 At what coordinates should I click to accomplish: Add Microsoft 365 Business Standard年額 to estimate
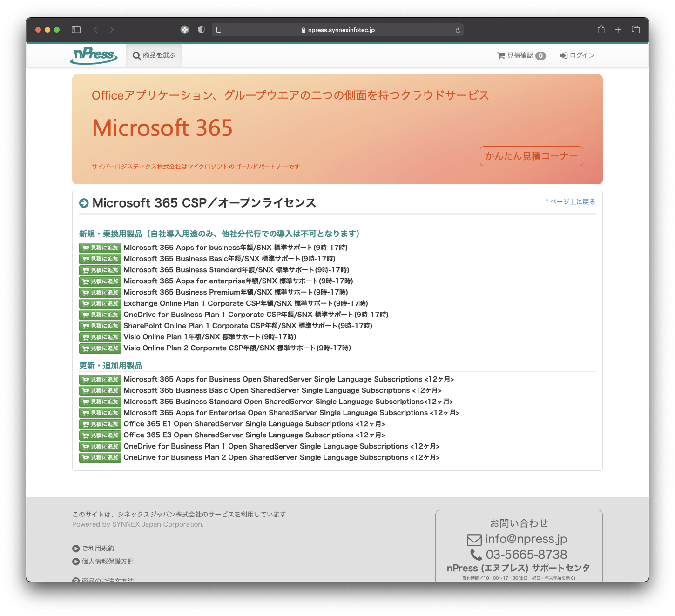click(100, 270)
